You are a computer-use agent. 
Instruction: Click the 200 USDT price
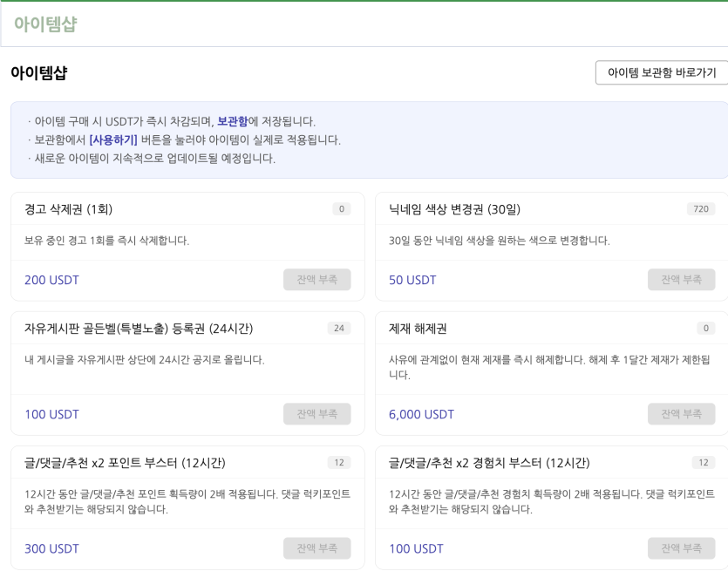pos(51,280)
